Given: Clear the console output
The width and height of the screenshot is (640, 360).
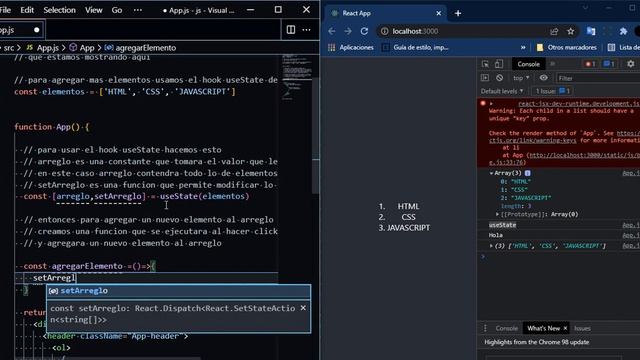Looking at the screenshot, I should (x=499, y=78).
